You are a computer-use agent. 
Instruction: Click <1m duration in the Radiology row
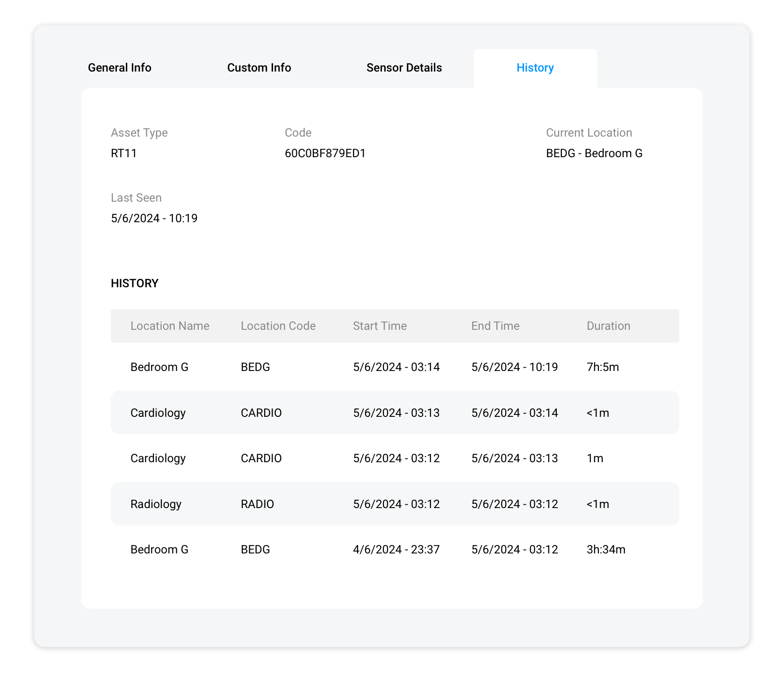pyautogui.click(x=598, y=504)
